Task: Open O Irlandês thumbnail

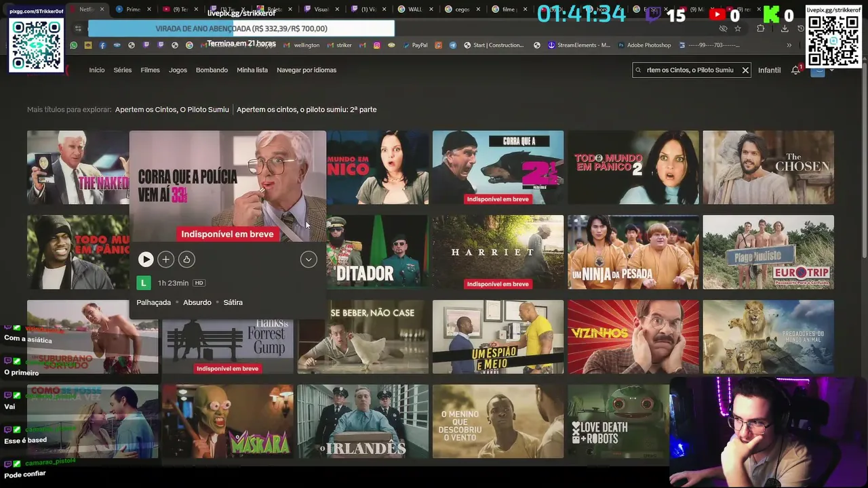Action: (x=363, y=422)
